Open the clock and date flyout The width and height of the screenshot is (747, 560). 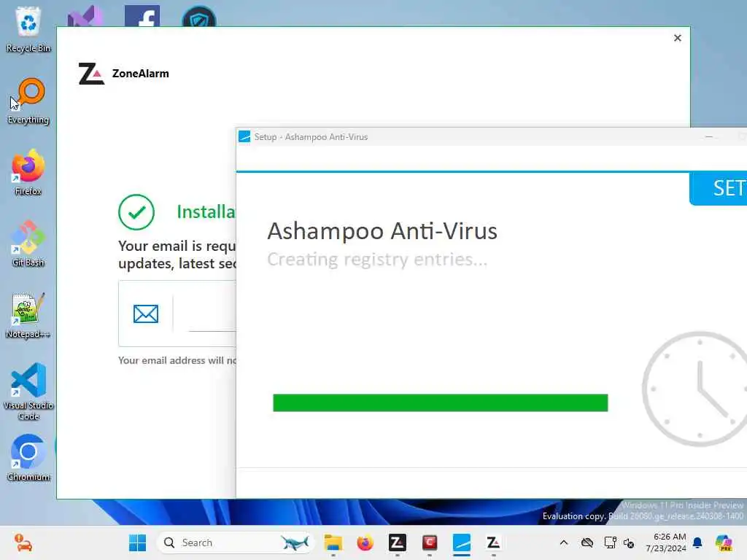point(666,542)
